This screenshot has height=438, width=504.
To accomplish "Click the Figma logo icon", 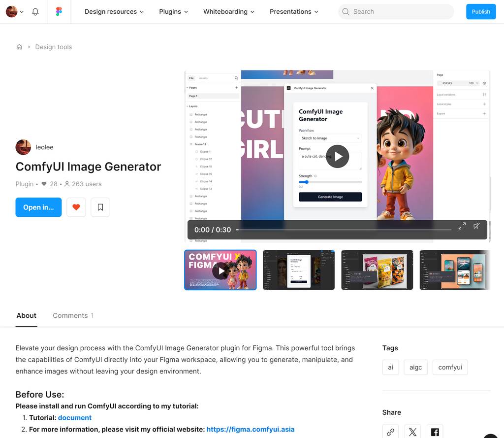I will click(59, 12).
